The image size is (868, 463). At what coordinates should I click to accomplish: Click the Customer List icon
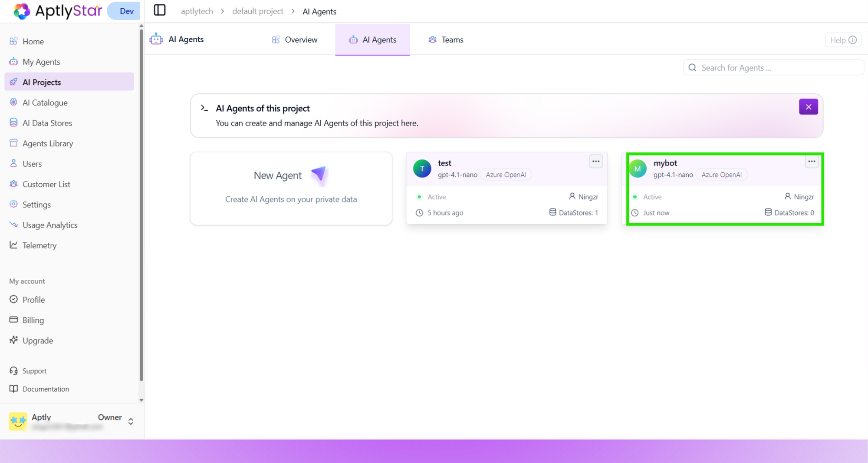coord(13,184)
